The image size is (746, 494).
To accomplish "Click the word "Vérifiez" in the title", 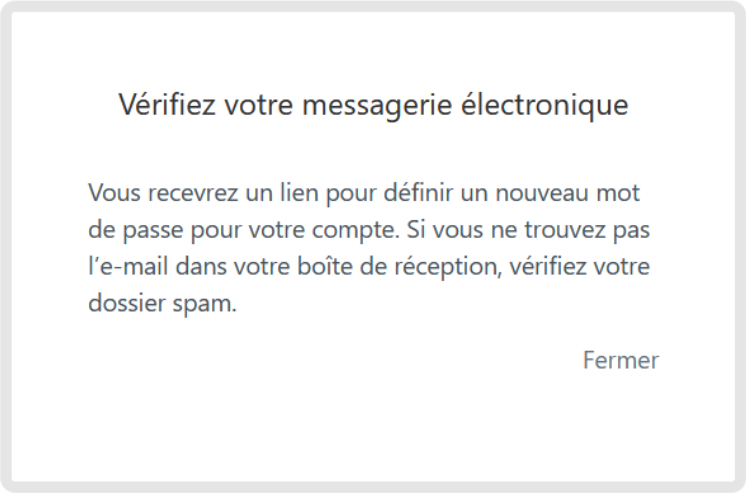I will pos(167,104).
